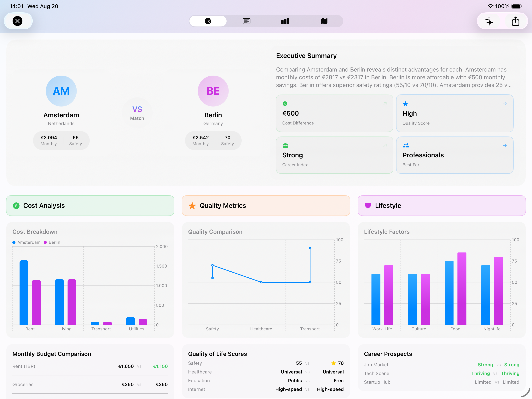Screen dimensions: 532x399
Task: Tap the VS Match badge
Action: (x=137, y=113)
